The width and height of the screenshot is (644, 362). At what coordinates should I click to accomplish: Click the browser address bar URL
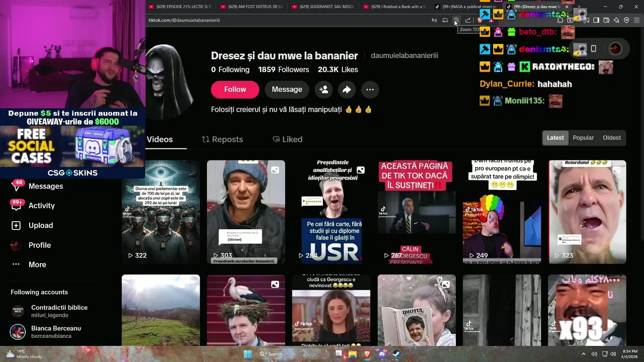[184, 20]
